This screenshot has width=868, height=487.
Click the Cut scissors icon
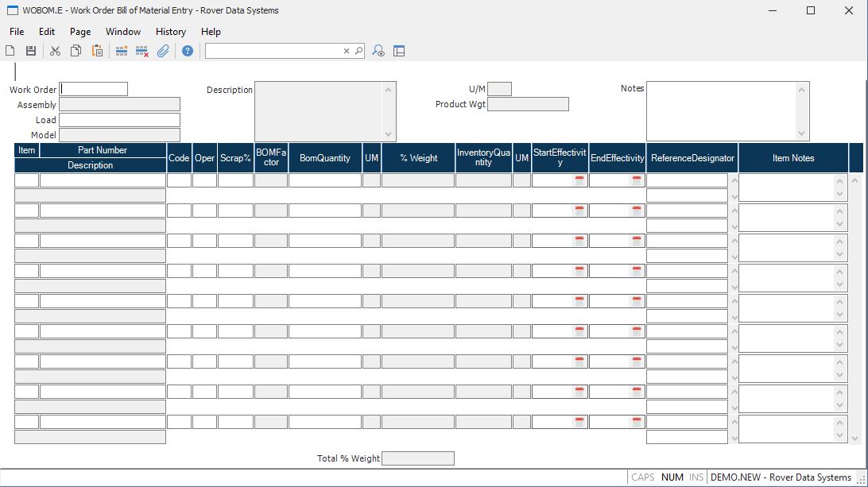point(55,51)
